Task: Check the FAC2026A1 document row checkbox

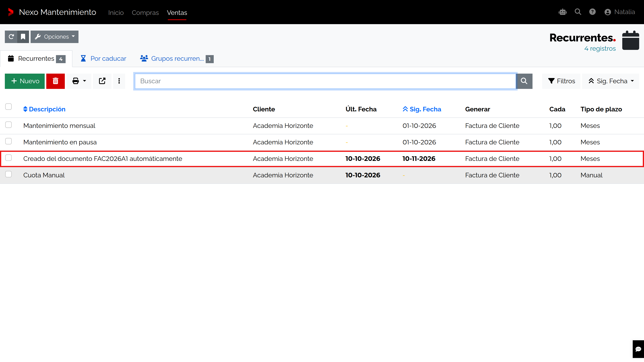Action: click(x=8, y=158)
